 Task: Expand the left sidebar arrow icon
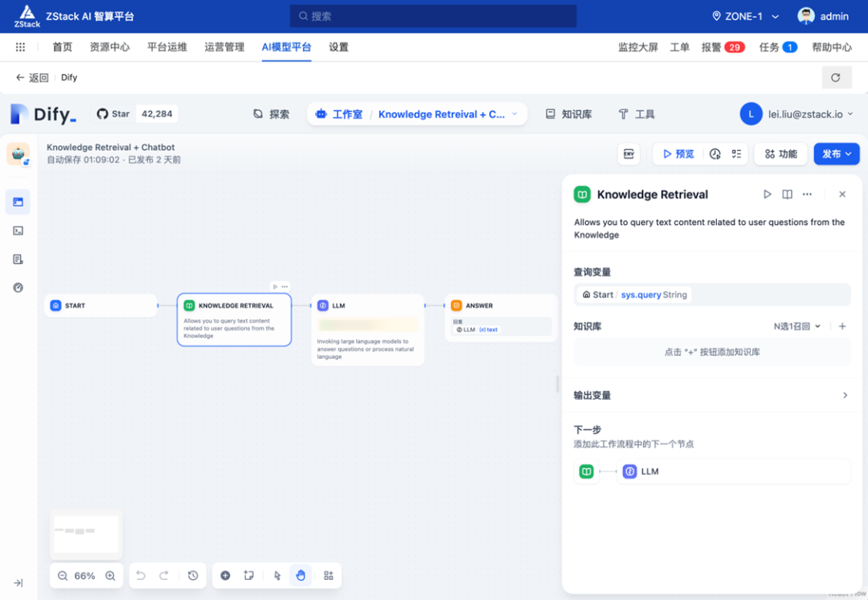[x=18, y=583]
